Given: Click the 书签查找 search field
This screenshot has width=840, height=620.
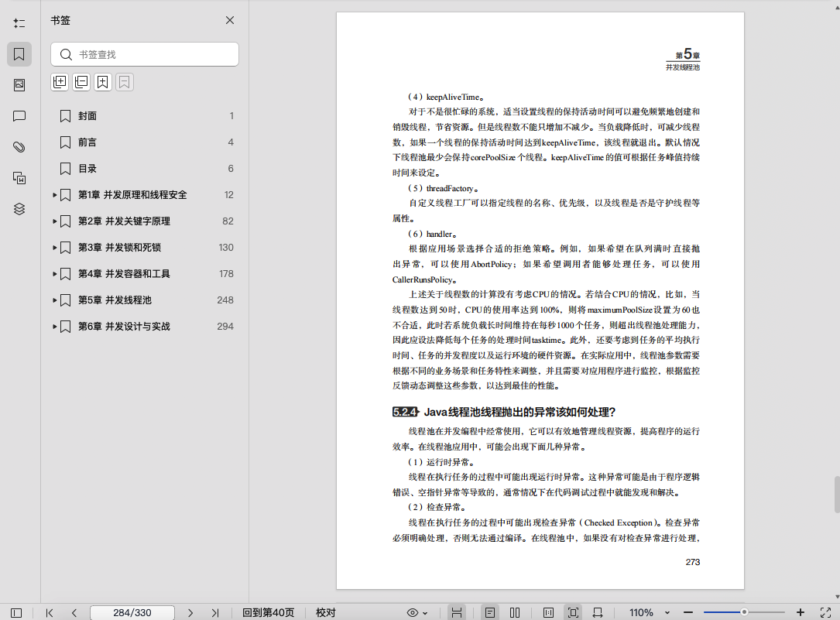Looking at the screenshot, I should 145,54.
